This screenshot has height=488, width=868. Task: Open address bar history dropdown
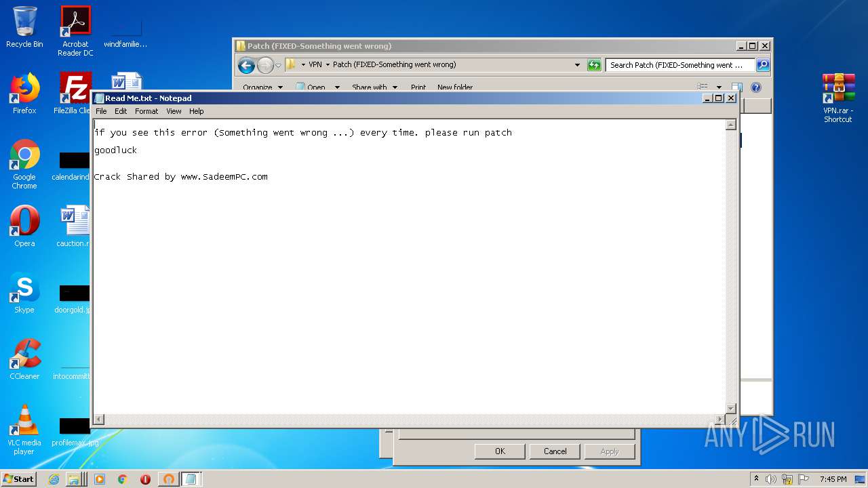pos(577,65)
